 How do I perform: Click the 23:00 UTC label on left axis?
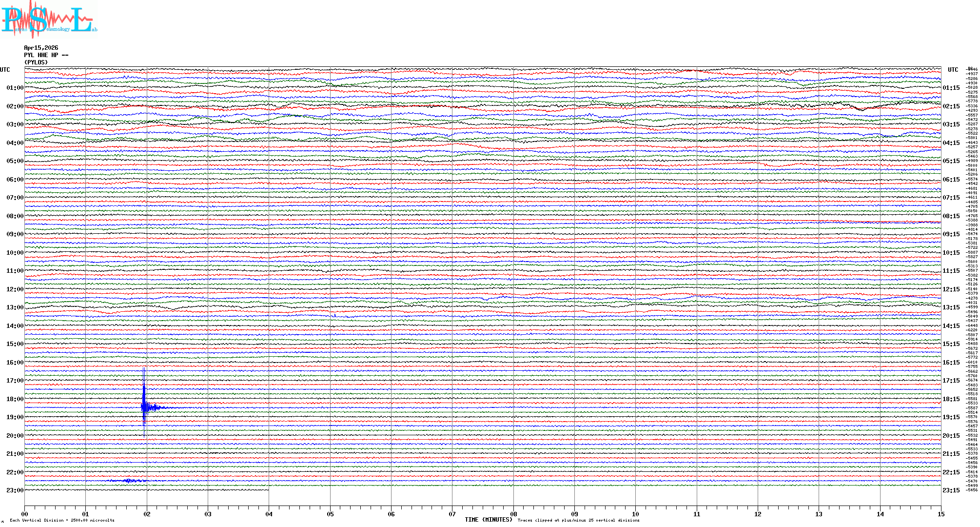click(15, 490)
